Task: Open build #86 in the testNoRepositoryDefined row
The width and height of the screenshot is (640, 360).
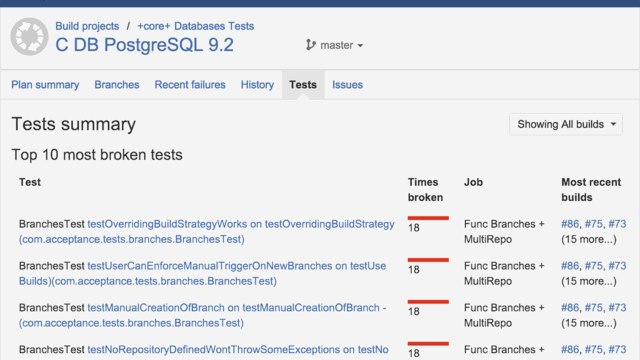Action: click(570, 350)
